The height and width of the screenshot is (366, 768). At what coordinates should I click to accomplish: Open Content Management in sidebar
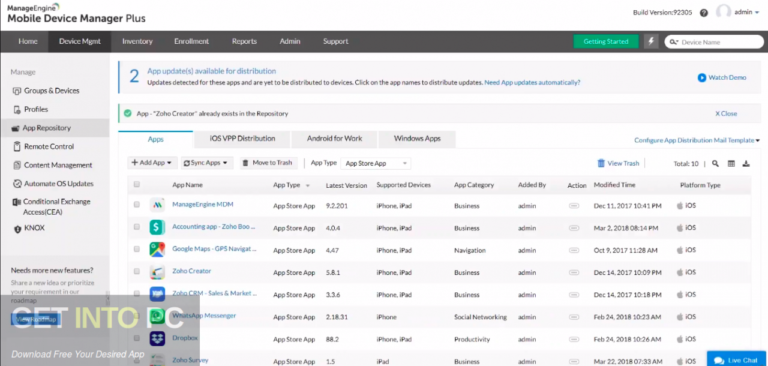coord(57,165)
